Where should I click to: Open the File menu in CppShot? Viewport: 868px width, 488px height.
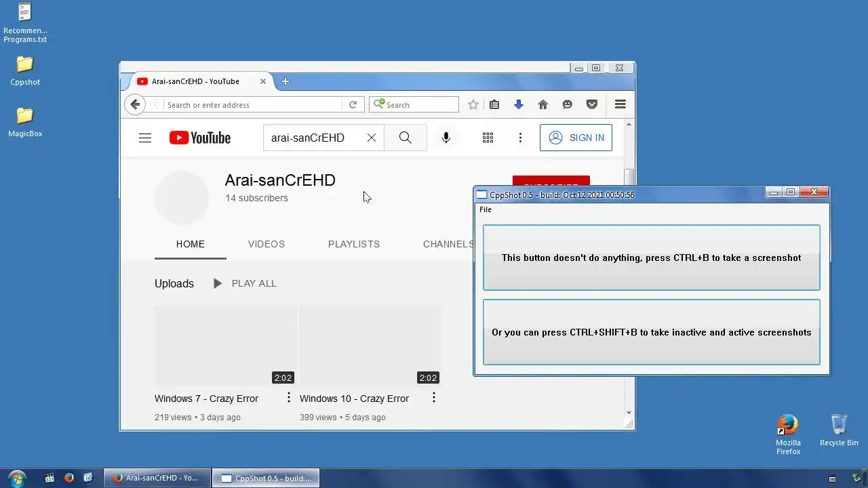[486, 209]
